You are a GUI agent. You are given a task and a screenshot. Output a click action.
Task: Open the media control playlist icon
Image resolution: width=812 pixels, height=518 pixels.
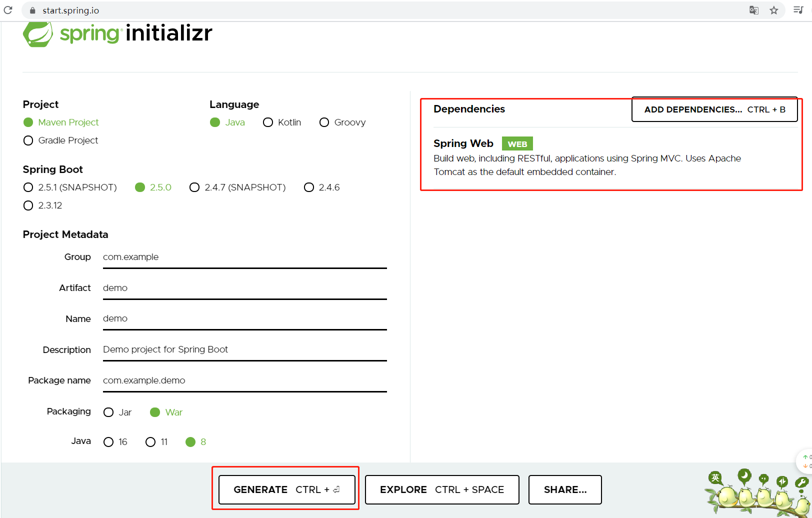click(798, 10)
